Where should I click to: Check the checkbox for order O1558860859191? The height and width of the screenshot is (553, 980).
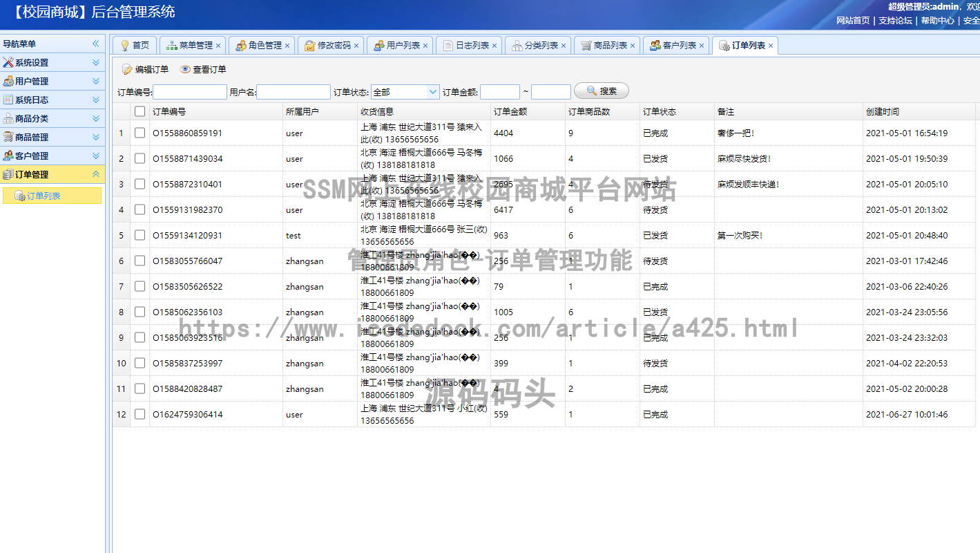pyautogui.click(x=140, y=133)
